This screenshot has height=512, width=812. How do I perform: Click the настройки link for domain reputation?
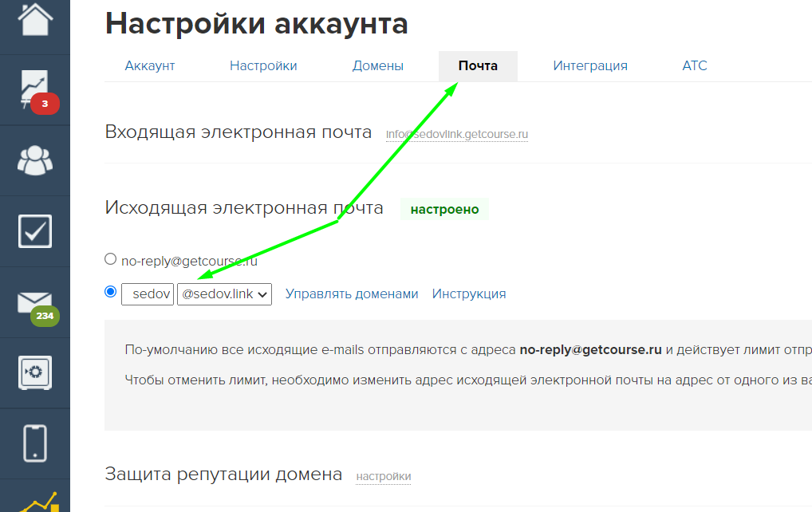pyautogui.click(x=384, y=477)
